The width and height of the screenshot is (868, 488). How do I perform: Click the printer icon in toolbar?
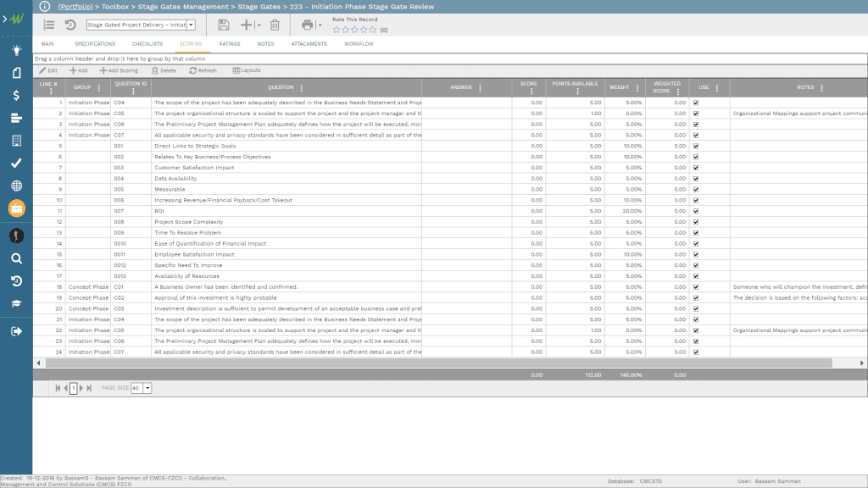pos(308,25)
